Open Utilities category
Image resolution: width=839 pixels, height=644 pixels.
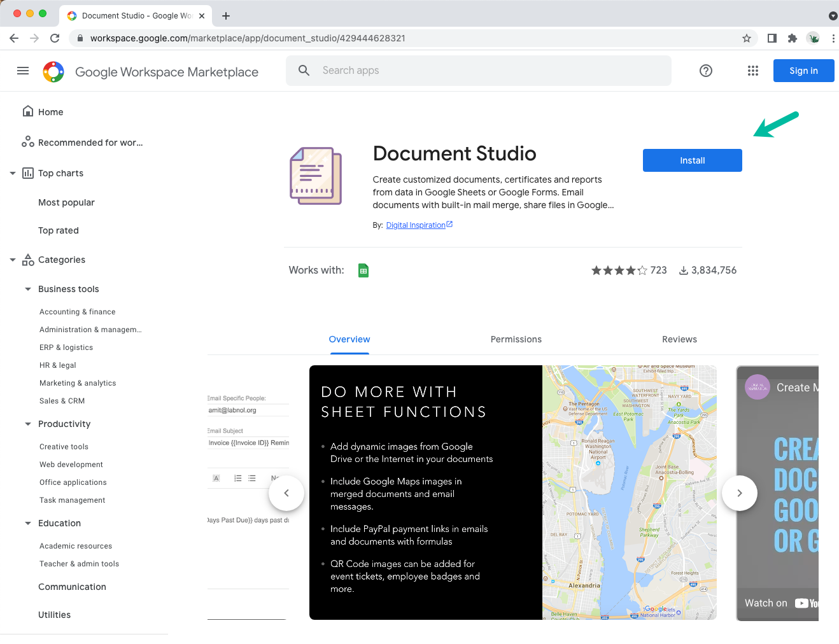click(x=54, y=615)
